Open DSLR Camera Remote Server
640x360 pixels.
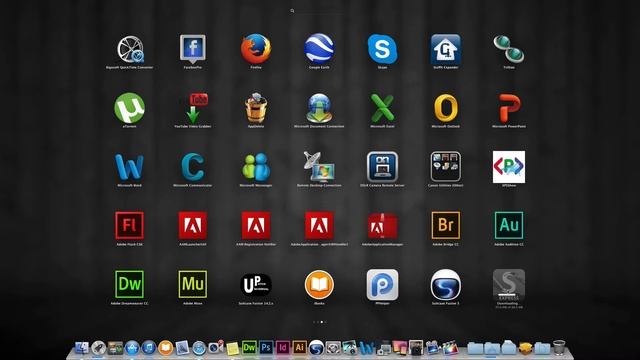382,167
